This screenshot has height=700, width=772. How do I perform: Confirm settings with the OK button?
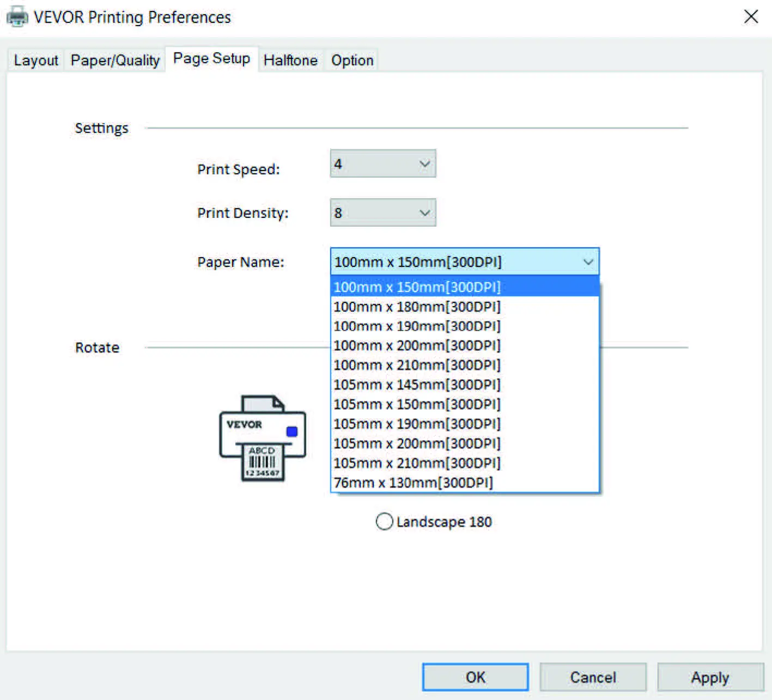475,677
